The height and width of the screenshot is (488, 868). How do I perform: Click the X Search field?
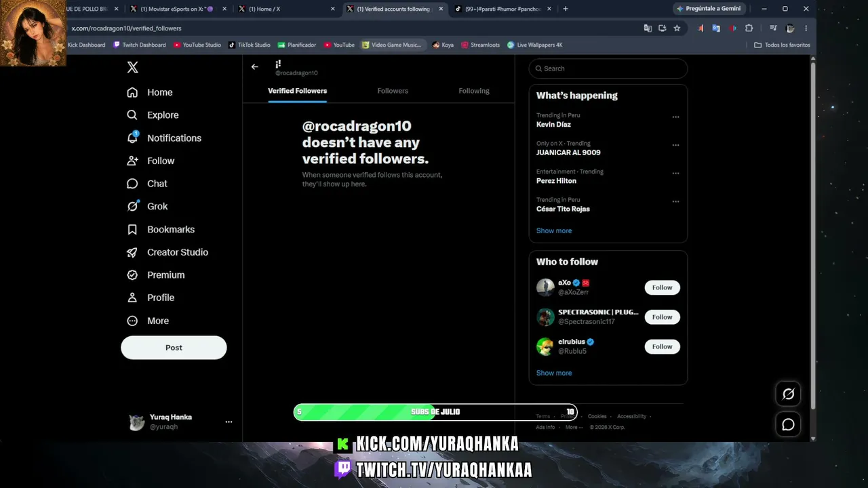608,68
